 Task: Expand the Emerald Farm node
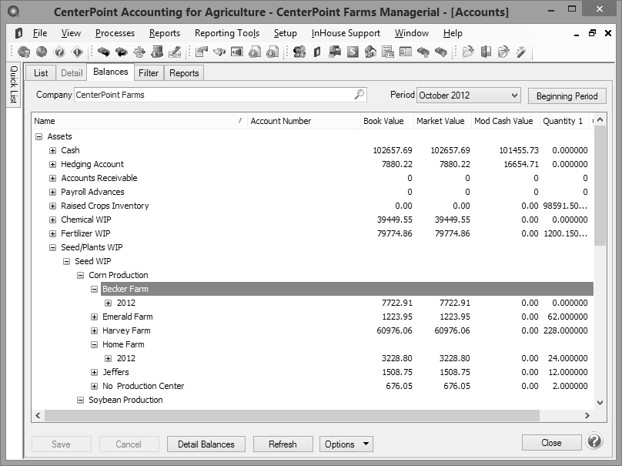(94, 317)
